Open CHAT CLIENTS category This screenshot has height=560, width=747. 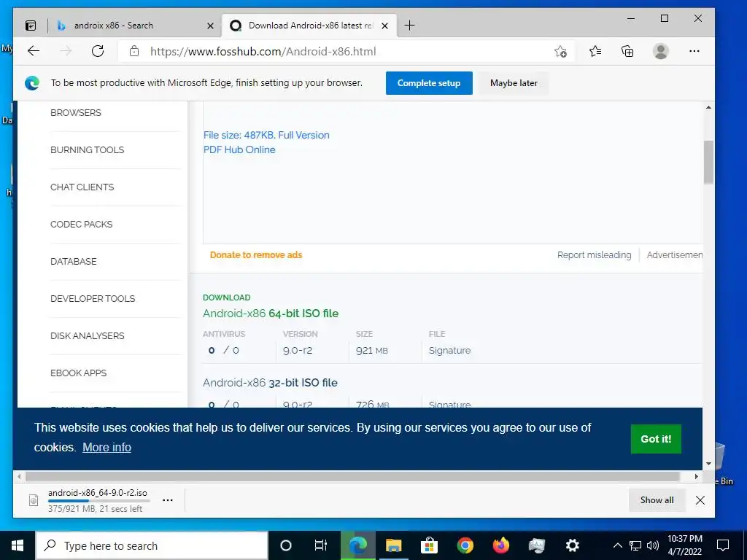pyautogui.click(x=82, y=187)
